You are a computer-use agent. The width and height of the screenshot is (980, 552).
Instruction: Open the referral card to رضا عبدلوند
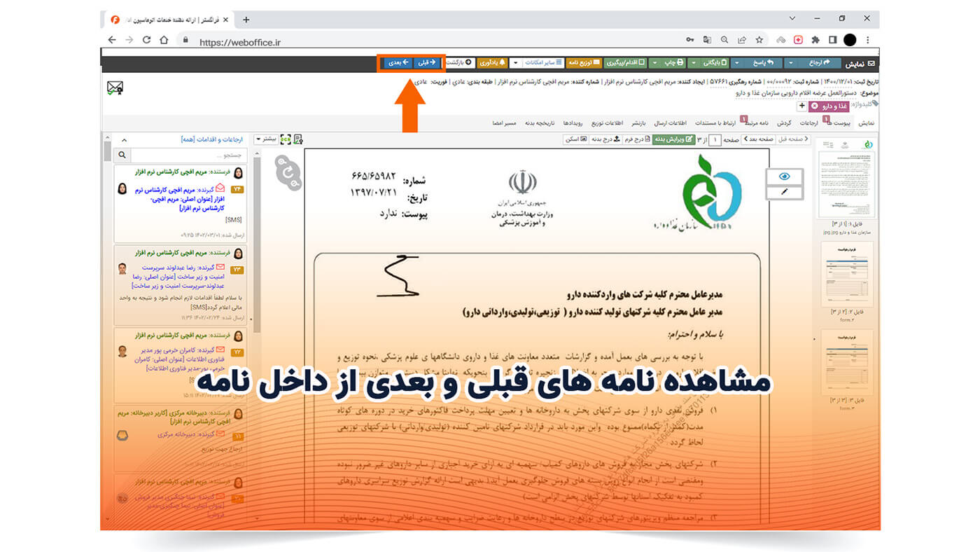click(179, 284)
